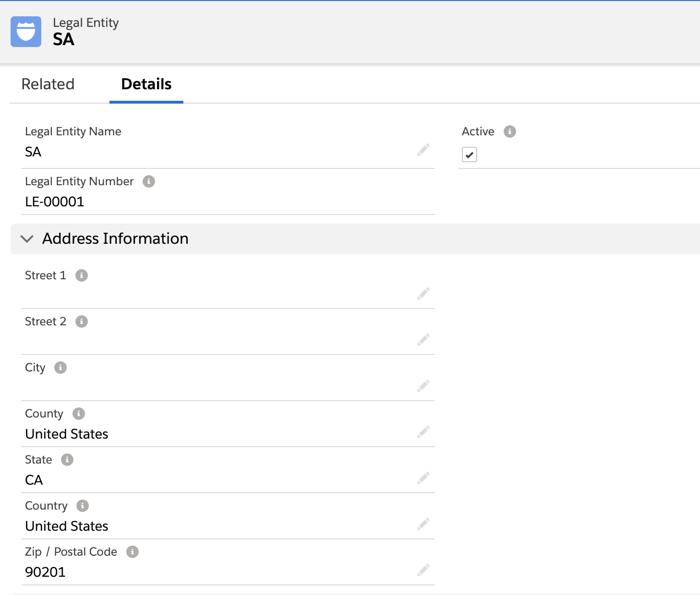Show help icon for Zip / Postal Code
700x595 pixels.
coord(133,552)
